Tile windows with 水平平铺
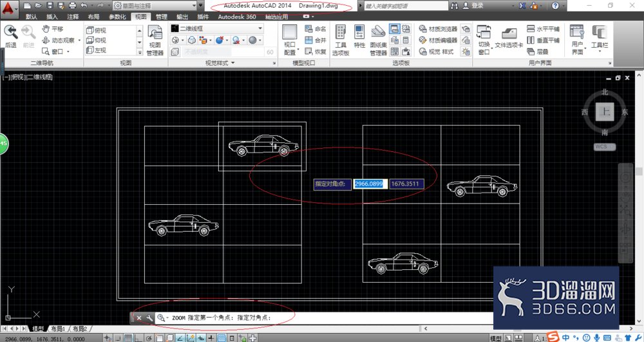 pyautogui.click(x=543, y=29)
